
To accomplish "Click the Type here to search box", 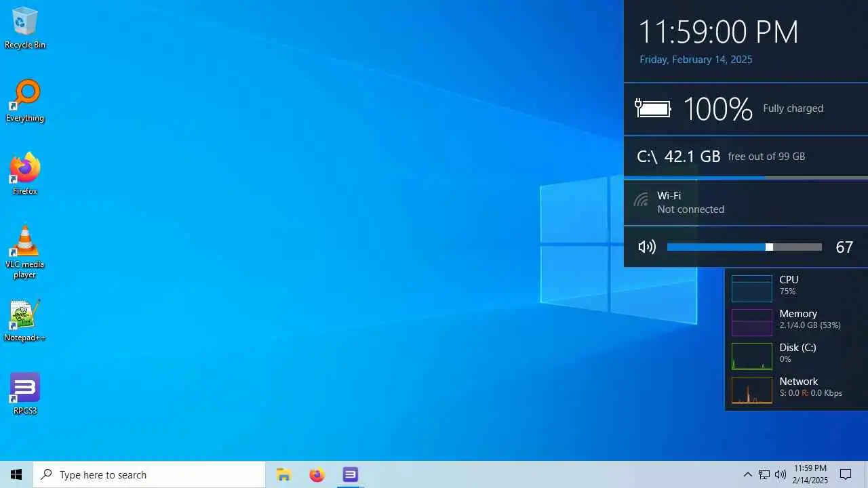I will 149,474.
